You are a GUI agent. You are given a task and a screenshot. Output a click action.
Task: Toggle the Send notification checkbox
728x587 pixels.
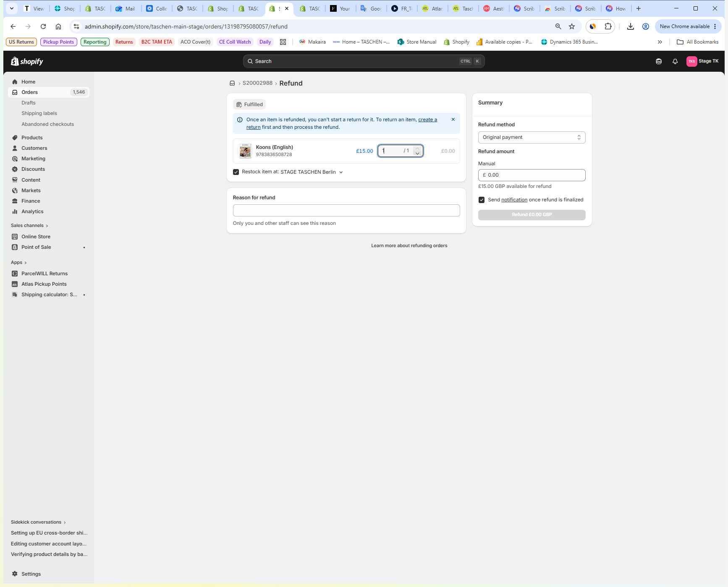482,200
